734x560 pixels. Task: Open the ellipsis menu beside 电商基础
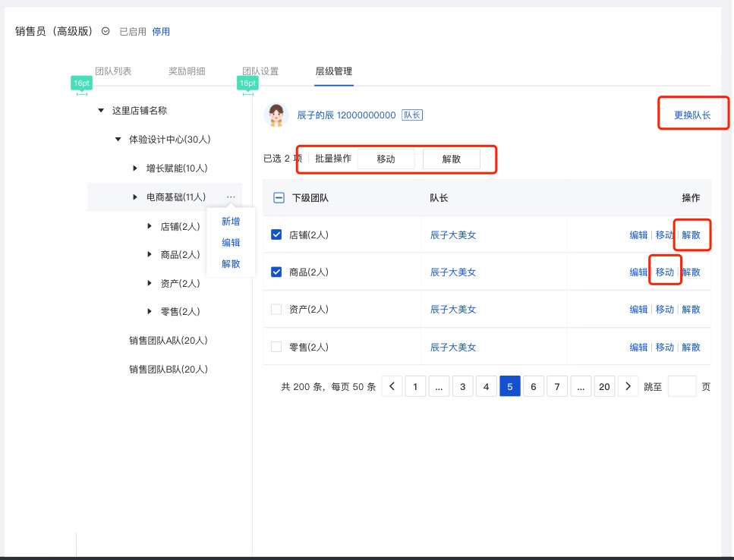click(x=231, y=197)
